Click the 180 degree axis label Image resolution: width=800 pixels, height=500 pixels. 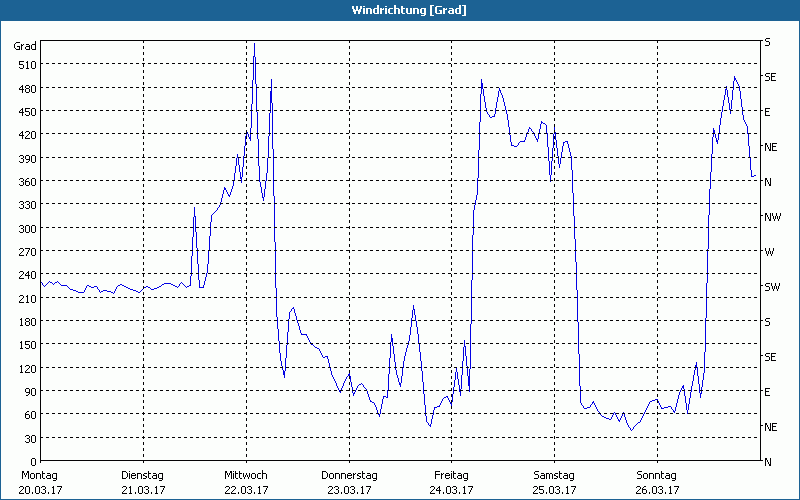(28, 322)
